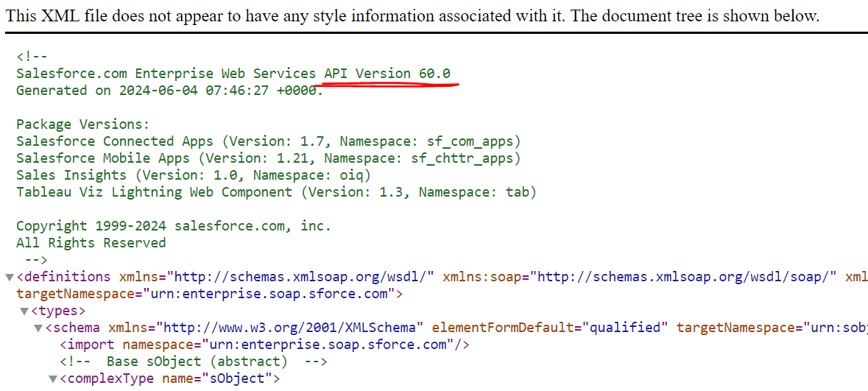Click the Sales Insights version line
The image size is (868, 391).
(193, 175)
